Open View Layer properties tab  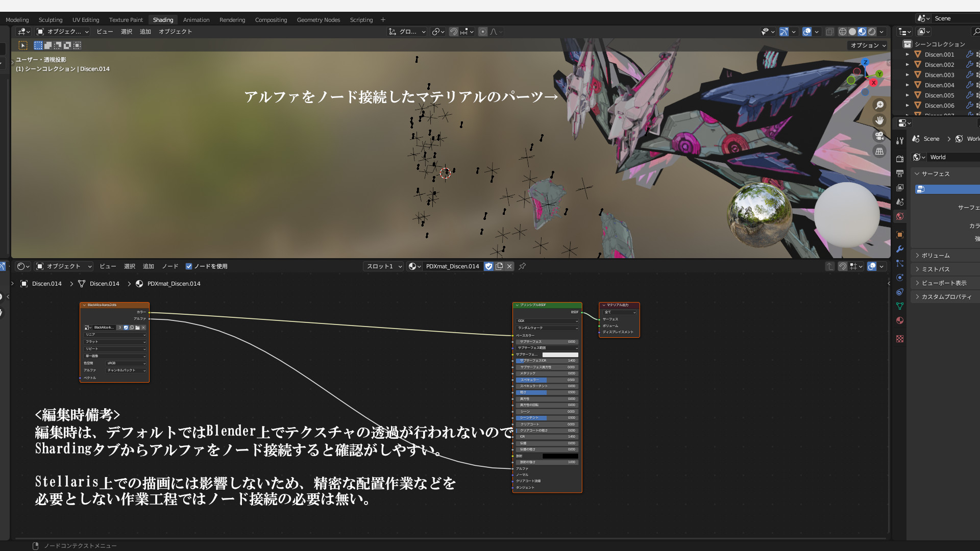tap(900, 188)
